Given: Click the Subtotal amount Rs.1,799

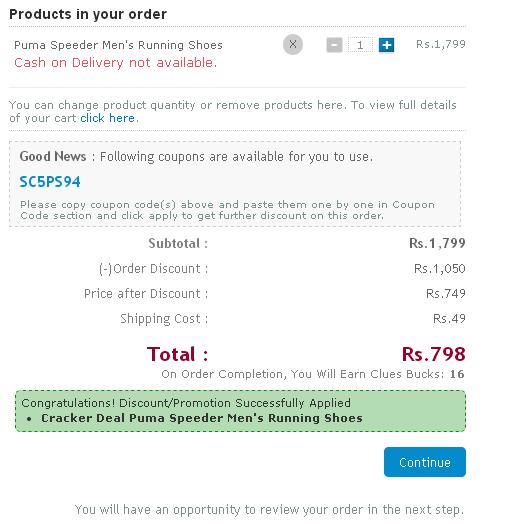Looking at the screenshot, I should [437, 243].
